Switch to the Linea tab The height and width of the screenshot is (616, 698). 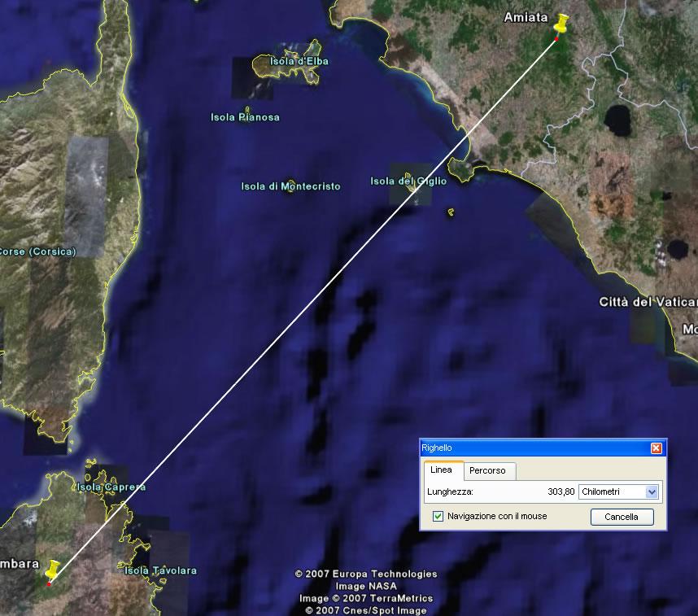[441, 470]
